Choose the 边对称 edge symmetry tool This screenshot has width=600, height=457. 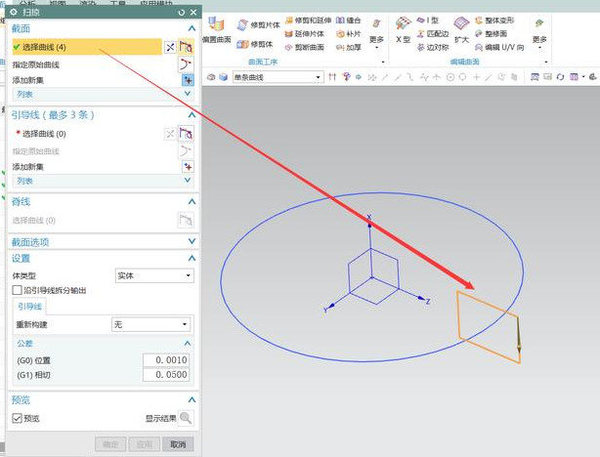pyautogui.click(x=433, y=47)
